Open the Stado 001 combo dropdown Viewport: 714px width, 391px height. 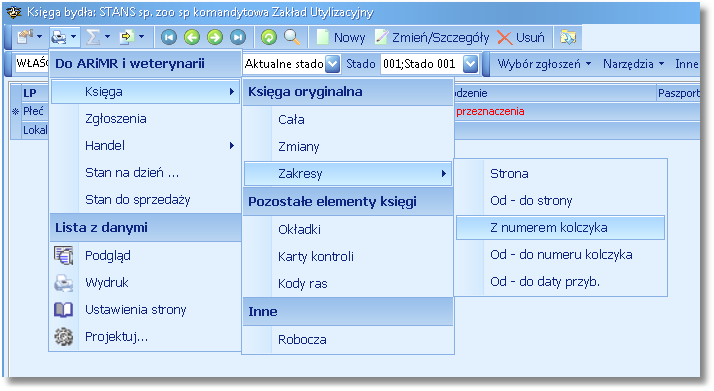(x=470, y=64)
